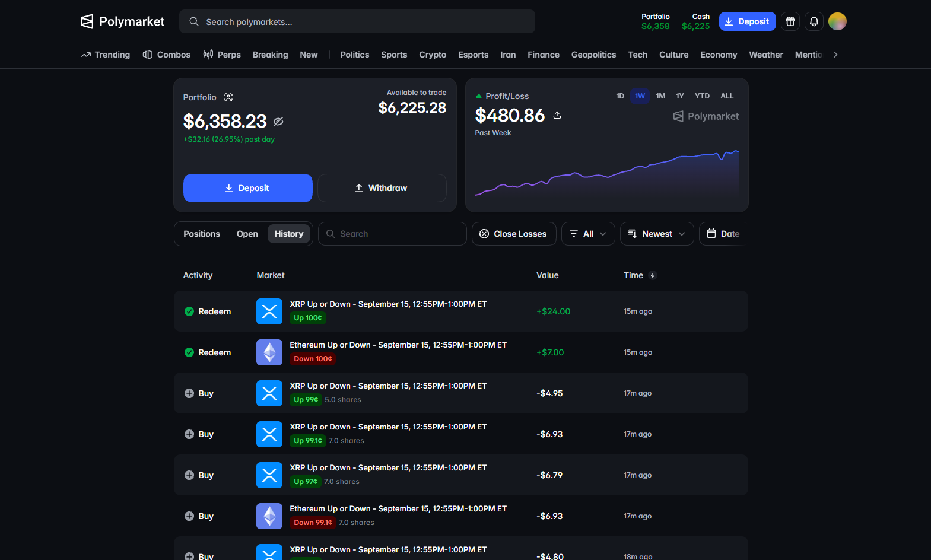
Task: Open the Trending category
Action: coord(106,55)
